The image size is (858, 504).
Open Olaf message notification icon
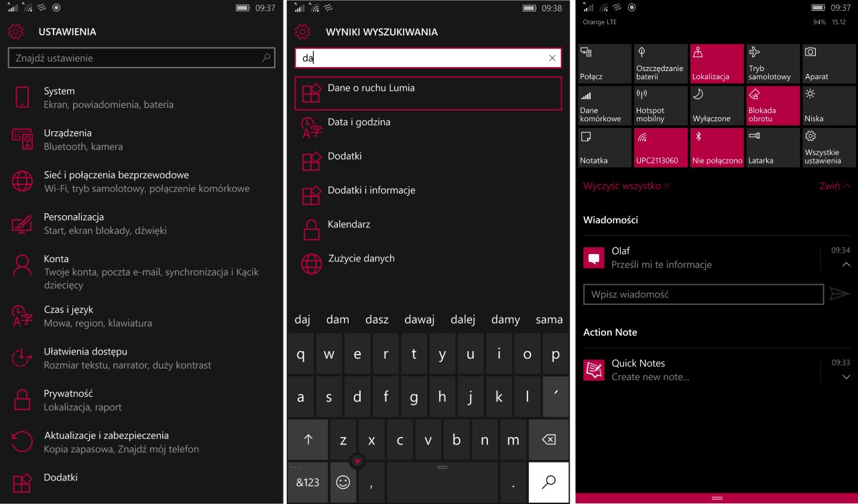click(594, 257)
